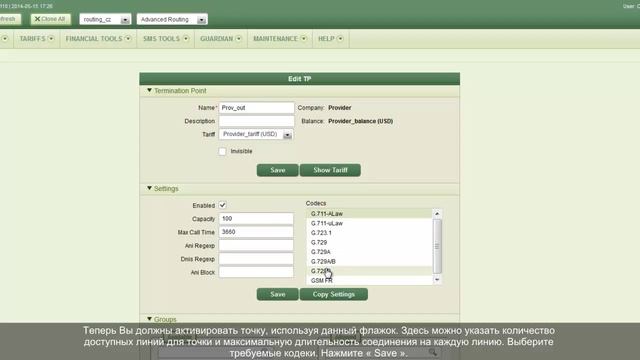The width and height of the screenshot is (640, 360).
Task: Open the Tariff Provider_tariff dropdown
Action: click(x=256, y=134)
